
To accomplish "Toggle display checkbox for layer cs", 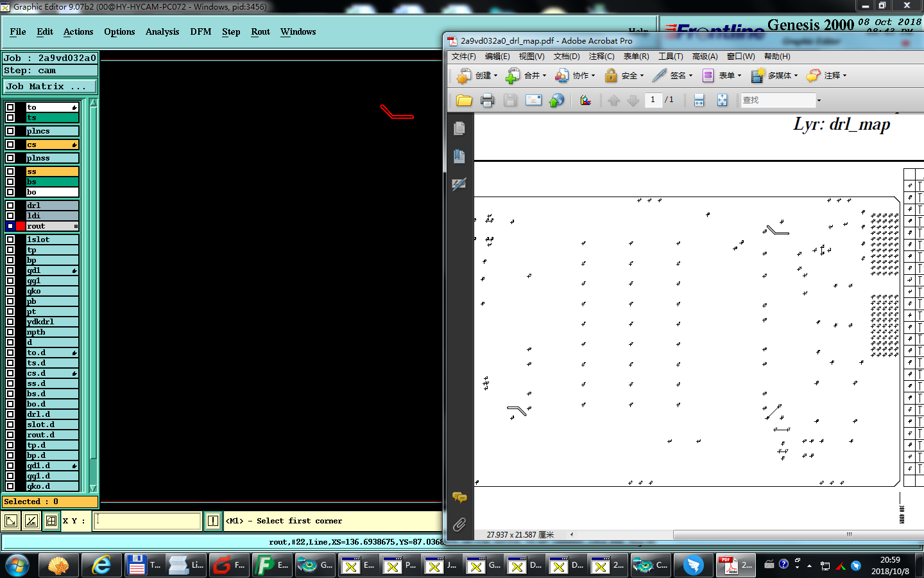I will point(10,144).
